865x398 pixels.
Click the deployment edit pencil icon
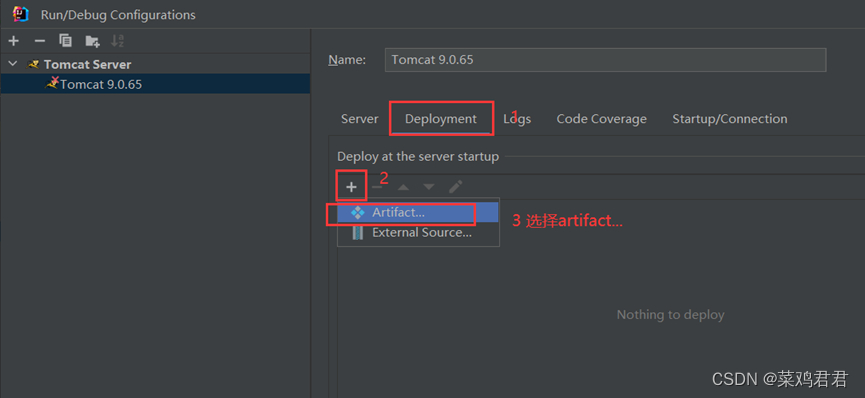pyautogui.click(x=455, y=187)
